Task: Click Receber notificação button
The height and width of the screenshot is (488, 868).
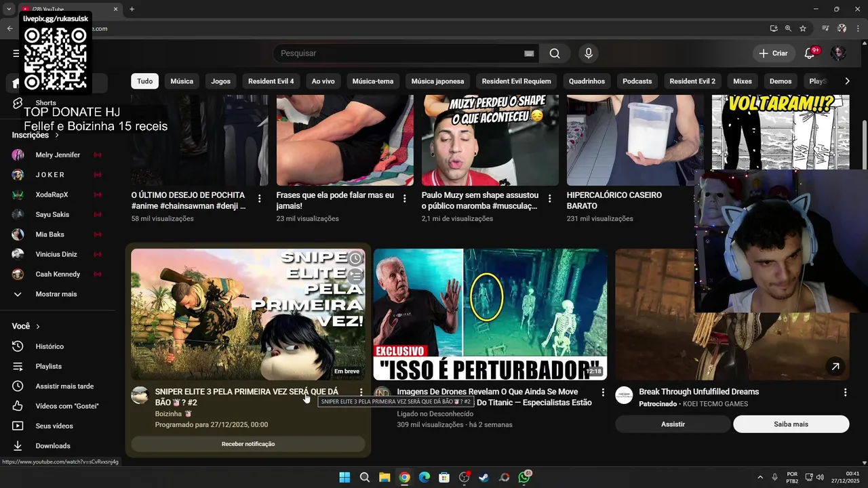Action: [248, 444]
